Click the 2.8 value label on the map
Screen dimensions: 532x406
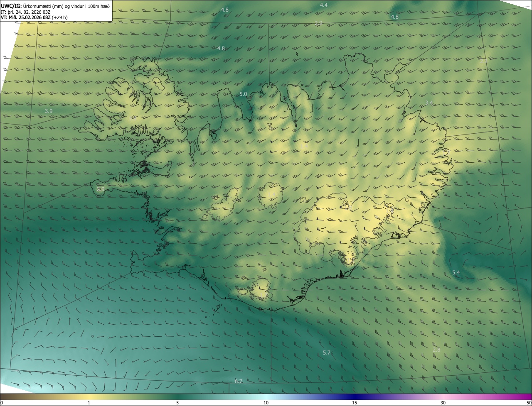click(436, 350)
